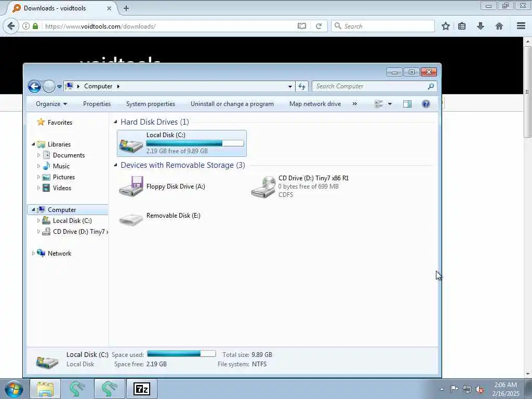
Task: Click Properties in the Explorer toolbar
Action: pyautogui.click(x=97, y=104)
